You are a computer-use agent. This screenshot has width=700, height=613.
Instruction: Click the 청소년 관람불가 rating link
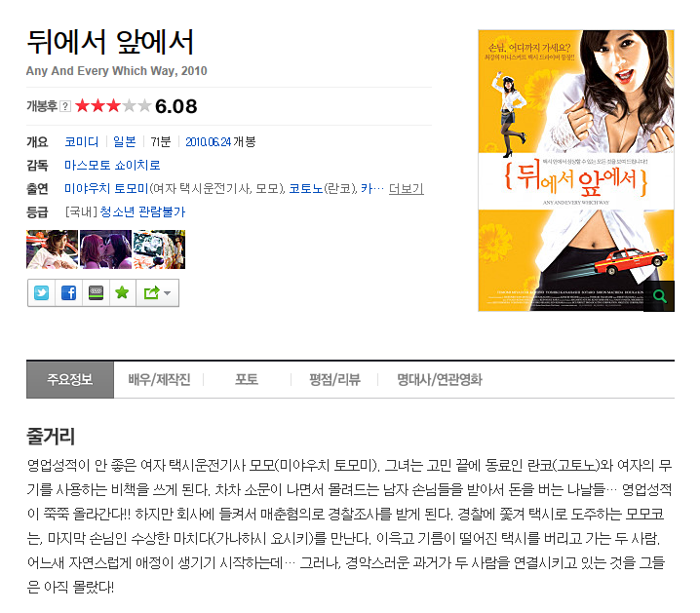pos(142,211)
